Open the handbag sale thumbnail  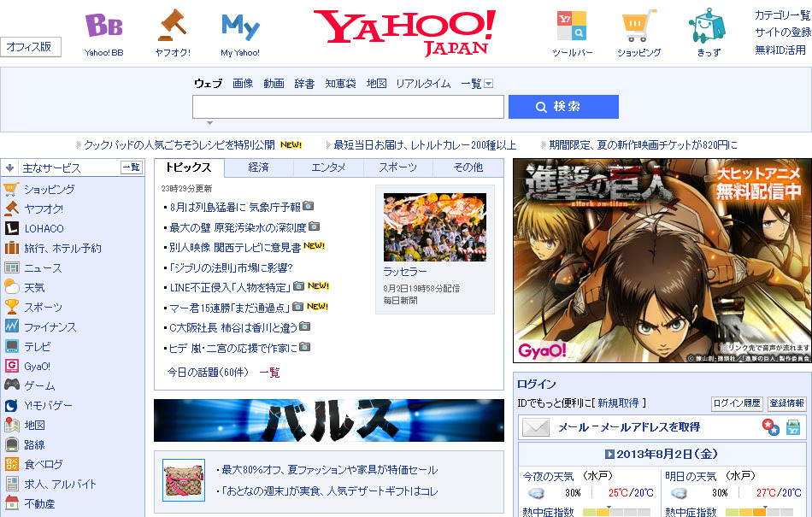point(184,480)
